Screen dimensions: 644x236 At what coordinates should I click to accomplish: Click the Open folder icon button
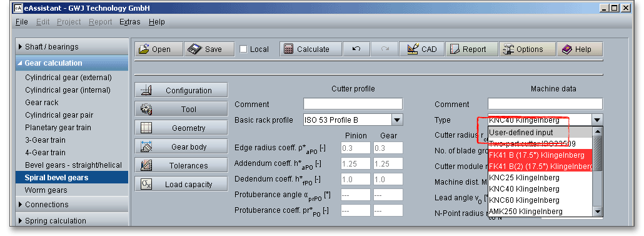pos(144,49)
